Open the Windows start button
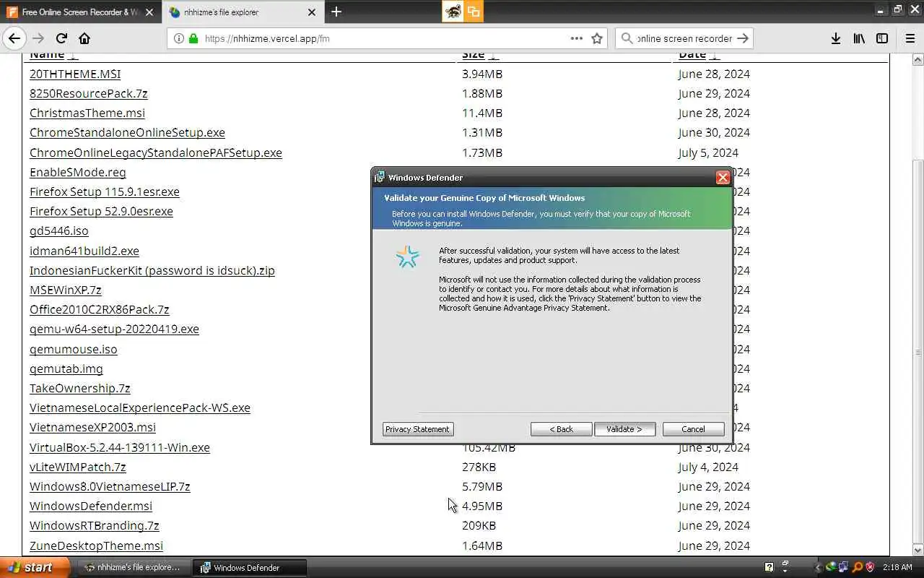 33,567
